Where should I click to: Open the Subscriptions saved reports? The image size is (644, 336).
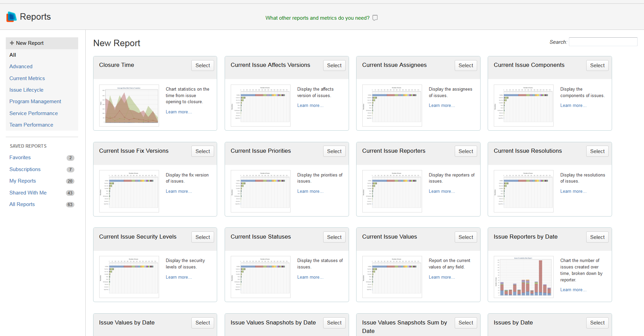[25, 169]
